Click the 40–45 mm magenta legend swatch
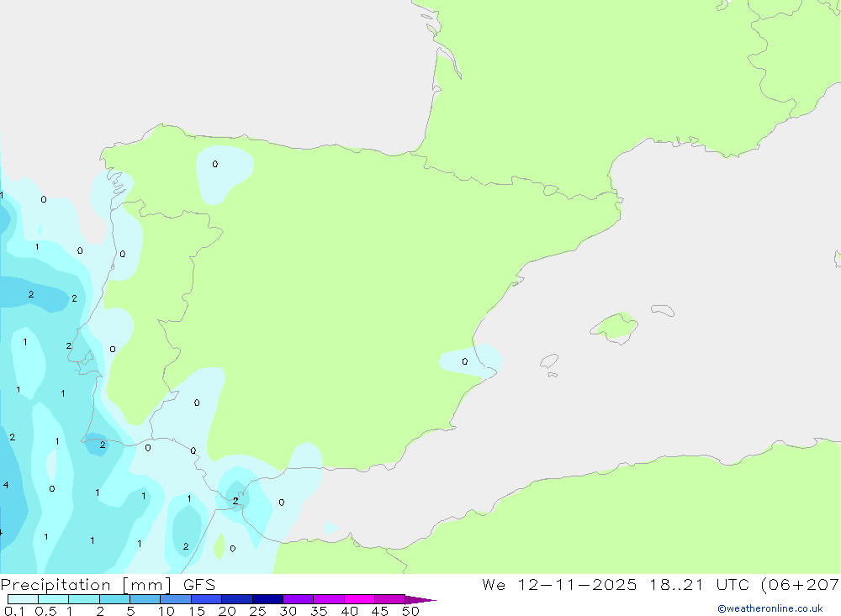Viewport: 841px width, 616px height. coord(359,599)
